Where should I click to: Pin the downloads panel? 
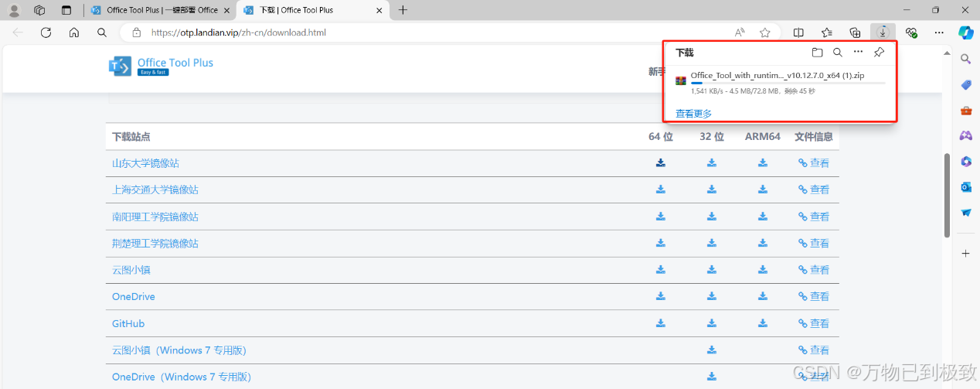click(x=879, y=53)
